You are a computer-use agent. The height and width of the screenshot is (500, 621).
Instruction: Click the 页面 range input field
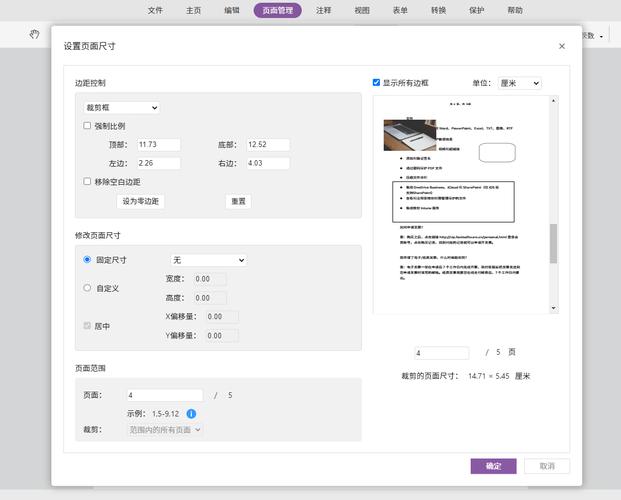pyautogui.click(x=165, y=395)
